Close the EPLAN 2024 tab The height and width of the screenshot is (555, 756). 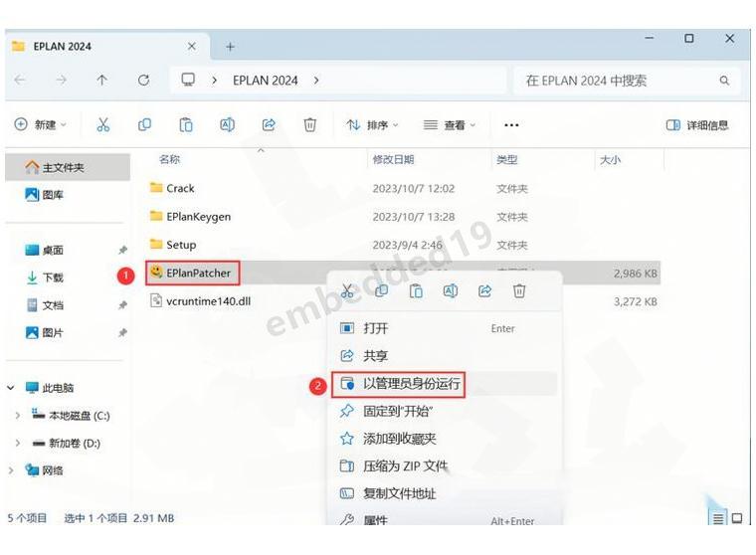(191, 47)
